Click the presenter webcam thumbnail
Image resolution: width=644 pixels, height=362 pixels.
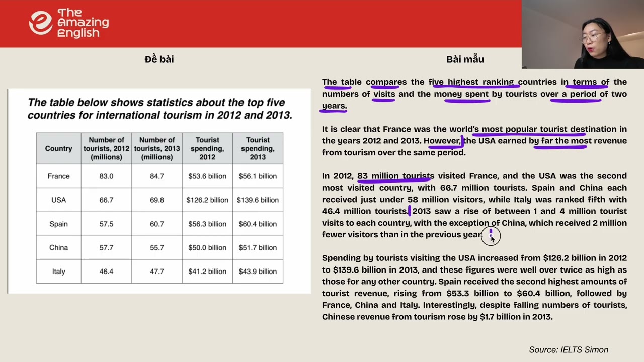(x=583, y=34)
